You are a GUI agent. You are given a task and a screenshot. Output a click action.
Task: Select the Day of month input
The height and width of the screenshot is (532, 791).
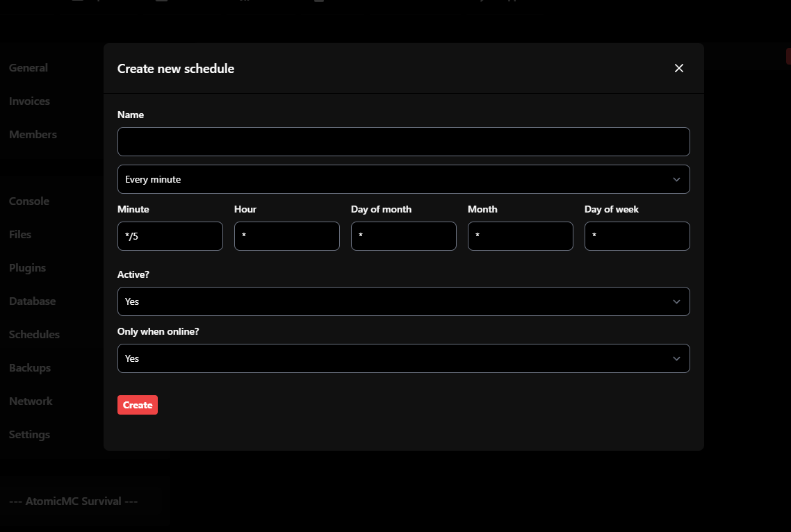pyautogui.click(x=403, y=236)
